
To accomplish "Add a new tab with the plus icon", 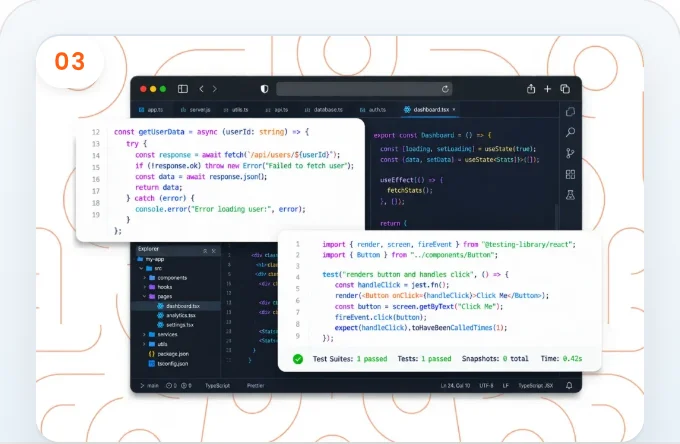I will [548, 89].
